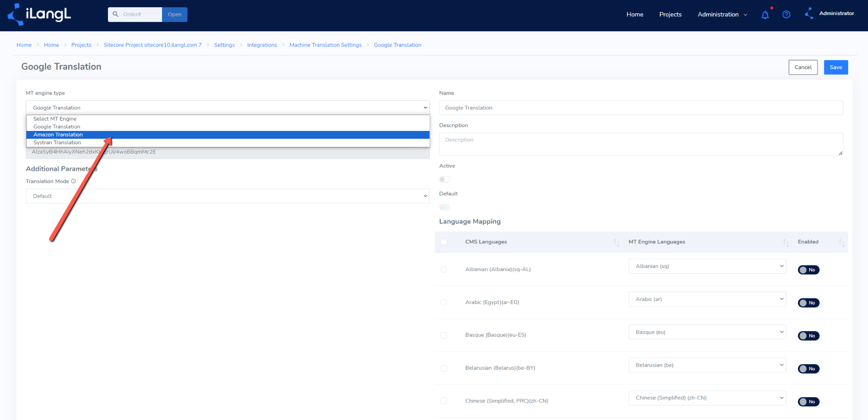Image resolution: width=868 pixels, height=420 pixels.
Task: Choose Amazon Translation option
Action: [228, 135]
